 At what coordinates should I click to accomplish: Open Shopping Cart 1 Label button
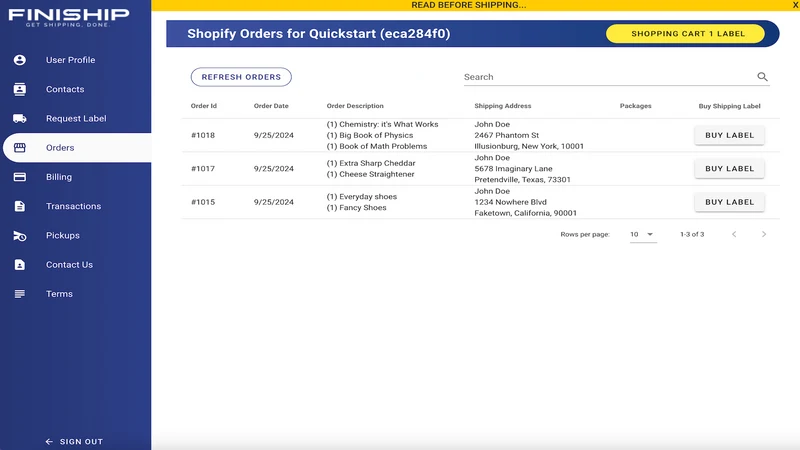pyautogui.click(x=685, y=34)
